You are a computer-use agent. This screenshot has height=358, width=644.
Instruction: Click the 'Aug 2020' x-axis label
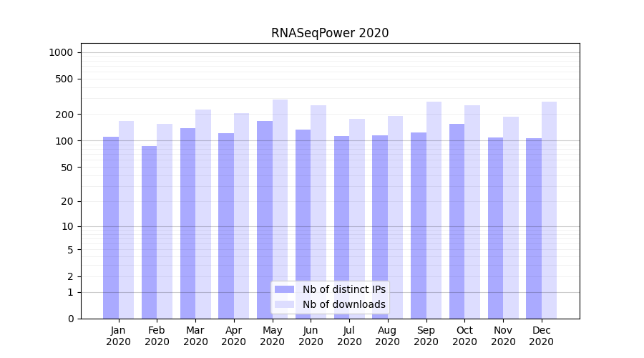388,336
